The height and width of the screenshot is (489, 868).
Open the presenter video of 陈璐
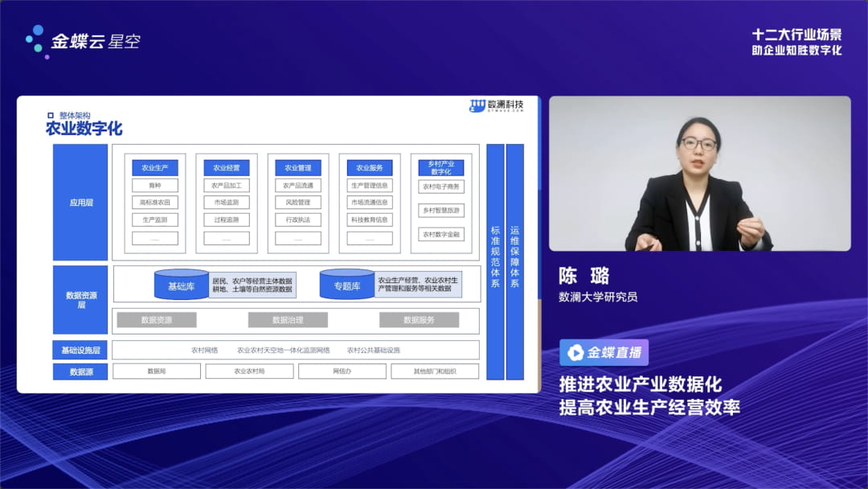click(x=700, y=174)
